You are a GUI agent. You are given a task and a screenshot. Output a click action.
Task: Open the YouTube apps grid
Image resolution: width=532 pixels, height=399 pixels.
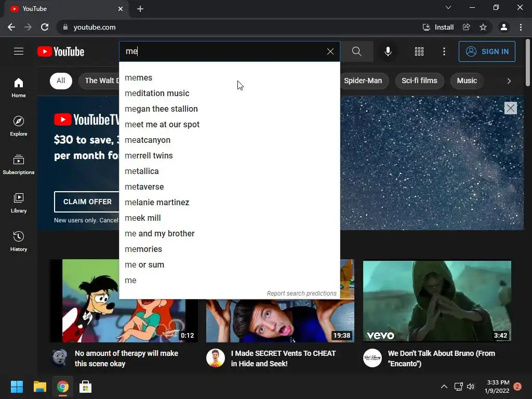419,51
